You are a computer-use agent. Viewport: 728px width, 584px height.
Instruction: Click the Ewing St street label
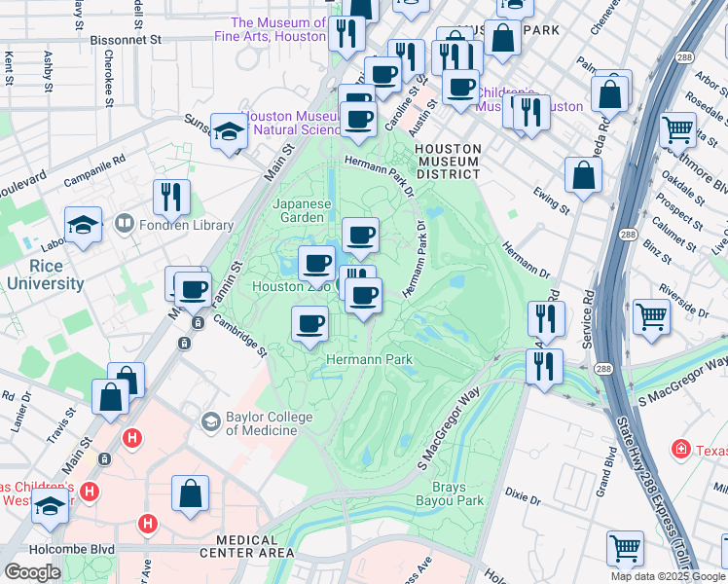click(x=551, y=201)
